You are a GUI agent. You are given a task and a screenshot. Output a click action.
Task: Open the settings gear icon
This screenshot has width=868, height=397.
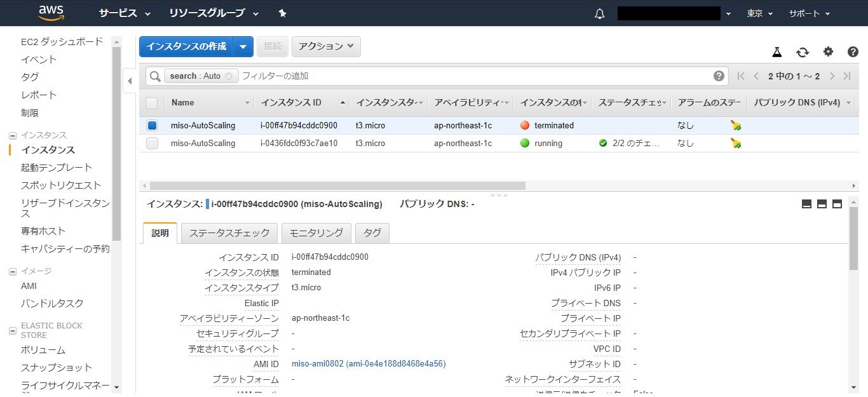pos(828,52)
